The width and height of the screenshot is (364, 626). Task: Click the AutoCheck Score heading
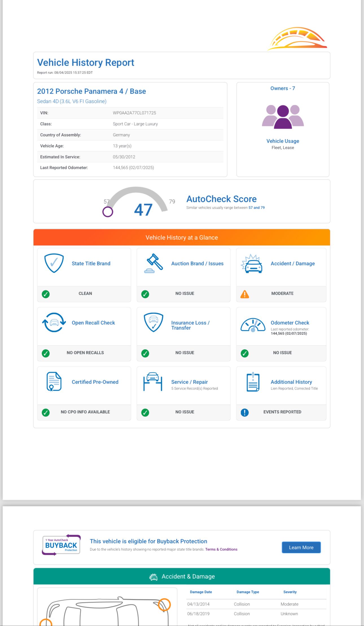pyautogui.click(x=222, y=199)
